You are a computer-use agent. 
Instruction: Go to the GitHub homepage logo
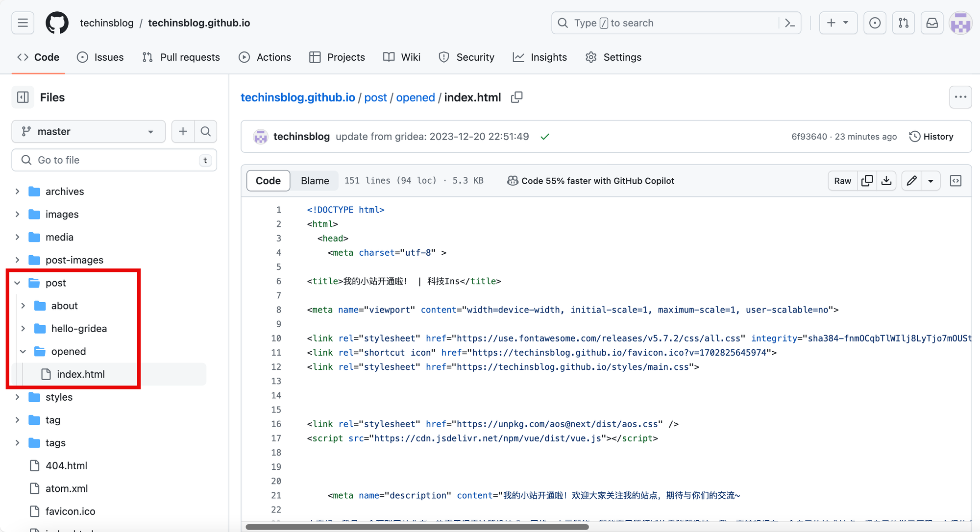(57, 23)
